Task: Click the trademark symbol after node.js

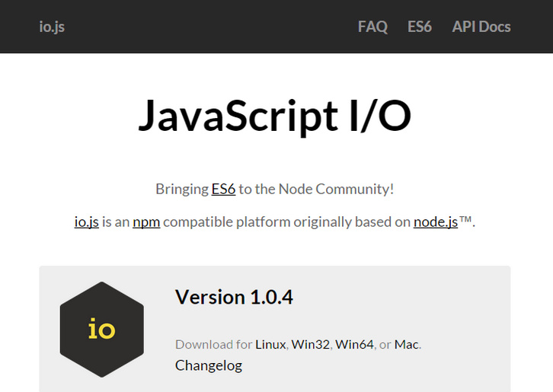Action: point(465,221)
